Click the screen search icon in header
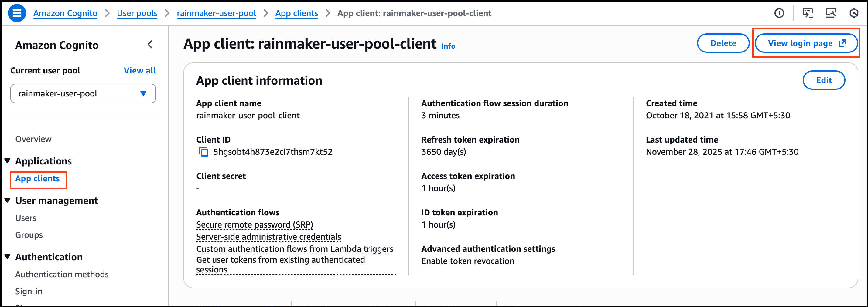Image resolution: width=868 pixels, height=307 pixels. point(831,13)
